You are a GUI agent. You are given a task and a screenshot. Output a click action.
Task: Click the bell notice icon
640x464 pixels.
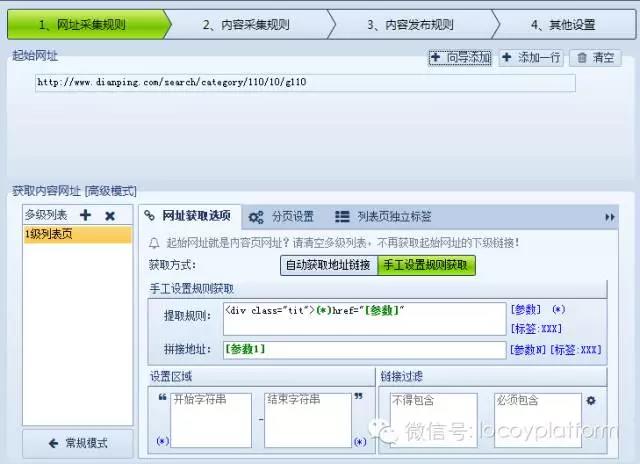coord(154,243)
